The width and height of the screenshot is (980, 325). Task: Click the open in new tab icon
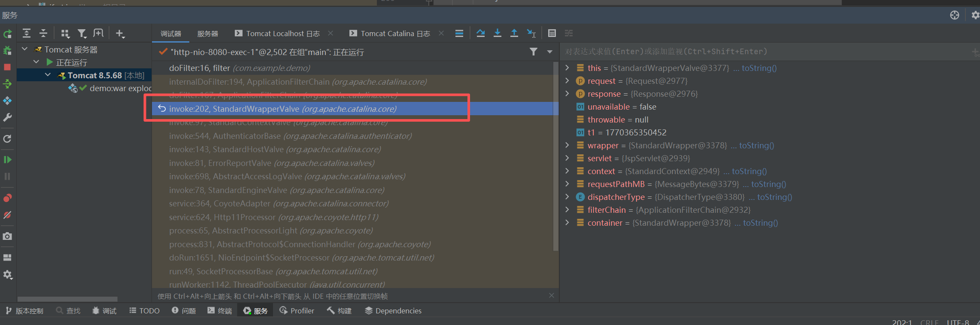point(98,34)
